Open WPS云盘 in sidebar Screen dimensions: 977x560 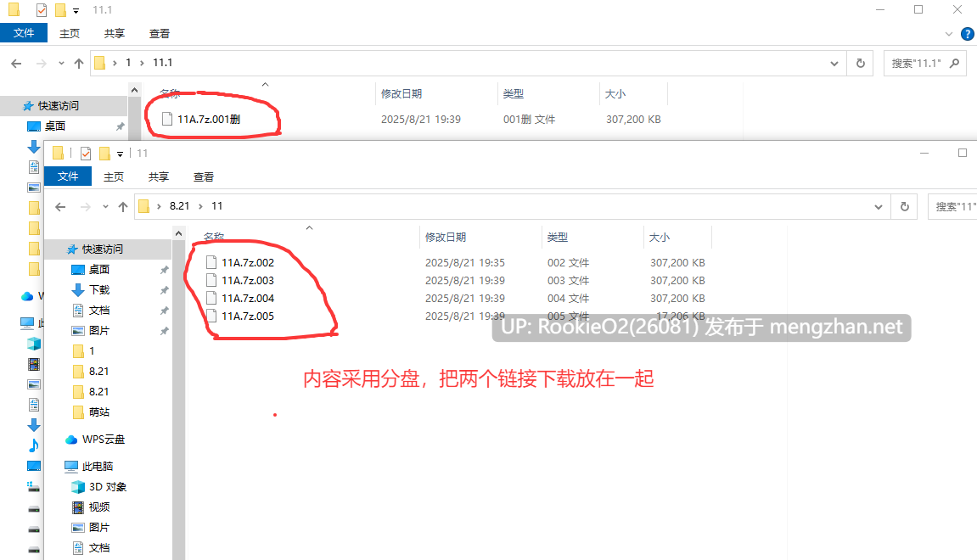(x=103, y=440)
